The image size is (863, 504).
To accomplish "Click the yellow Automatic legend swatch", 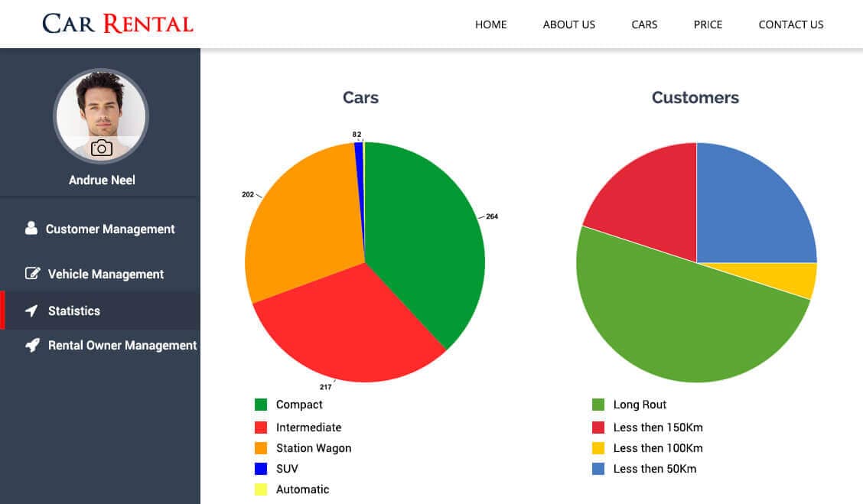I will (261, 489).
